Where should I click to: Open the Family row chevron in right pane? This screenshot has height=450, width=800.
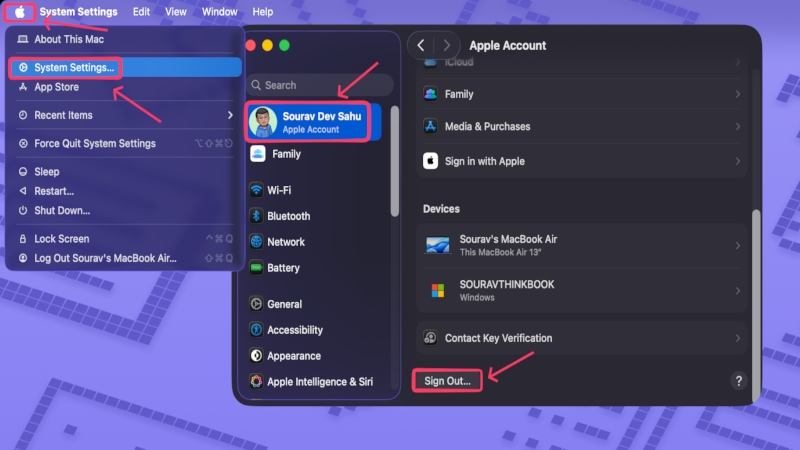(x=738, y=94)
